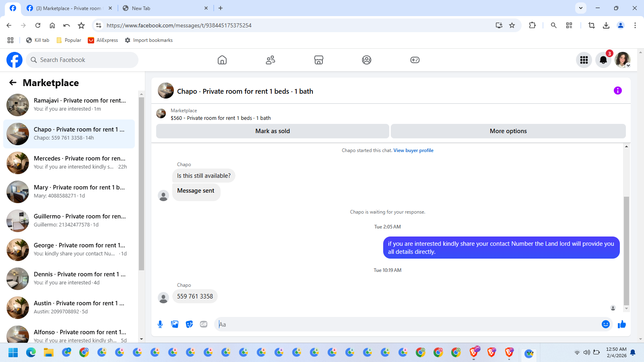Image resolution: width=644 pixels, height=362 pixels.
Task: Open Guillermo conversation
Action: click(69, 221)
